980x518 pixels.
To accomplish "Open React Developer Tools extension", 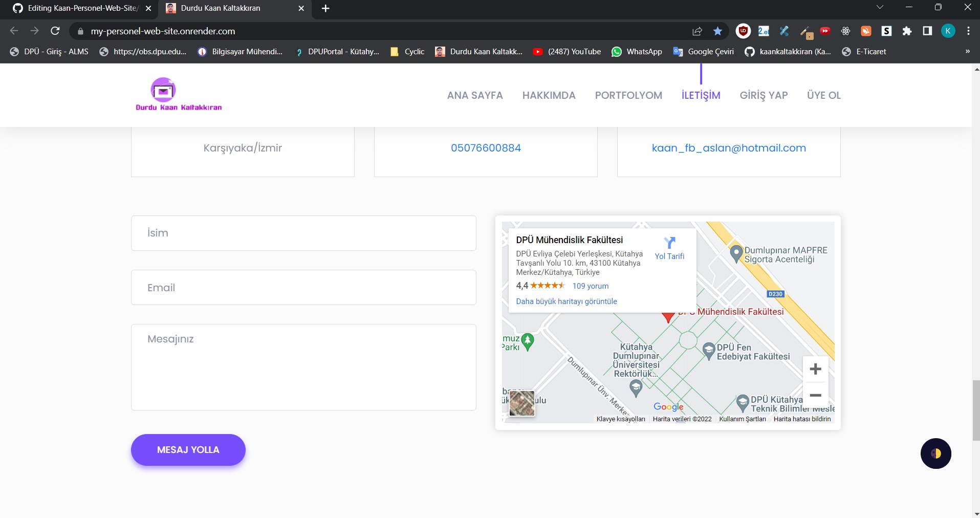I will [845, 31].
